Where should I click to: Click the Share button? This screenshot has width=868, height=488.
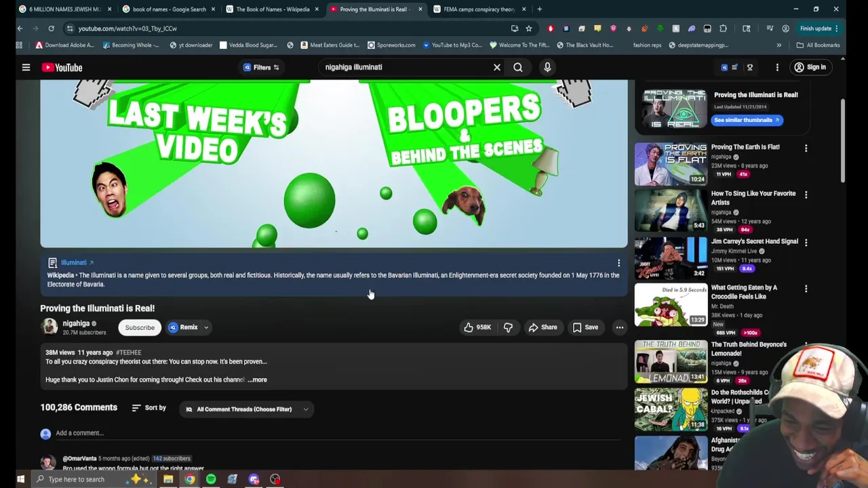(542, 327)
